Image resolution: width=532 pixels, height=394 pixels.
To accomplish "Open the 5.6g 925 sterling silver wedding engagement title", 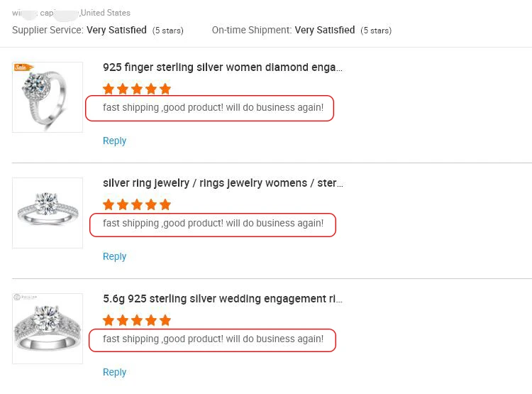I will [x=223, y=299].
